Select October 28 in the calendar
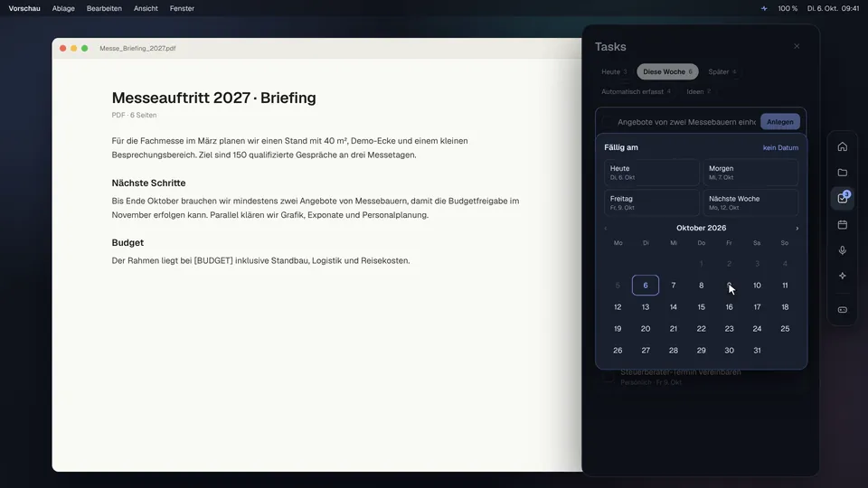 [673, 351]
